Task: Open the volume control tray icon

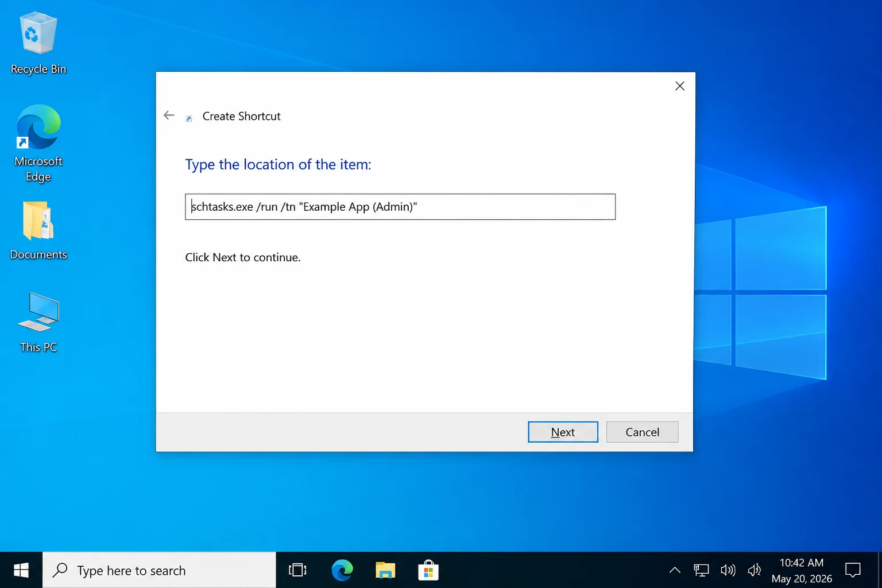Action: point(728,570)
